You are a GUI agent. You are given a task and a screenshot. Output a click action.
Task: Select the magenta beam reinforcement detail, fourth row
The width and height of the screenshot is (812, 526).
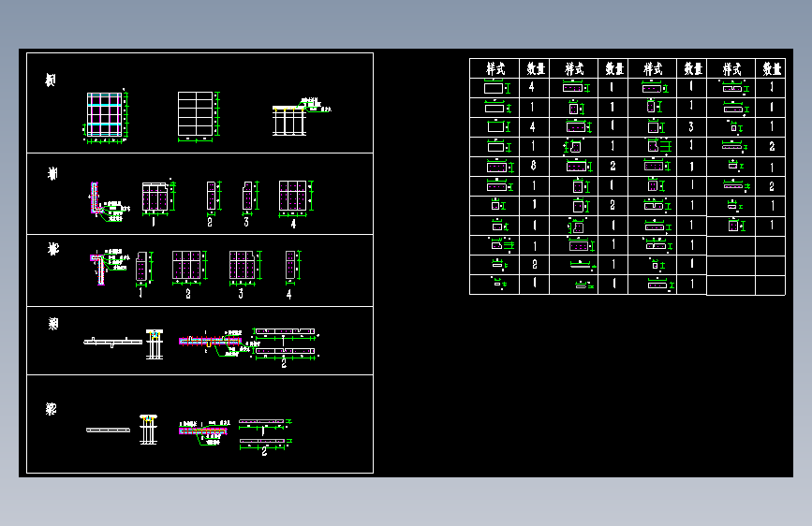210,342
